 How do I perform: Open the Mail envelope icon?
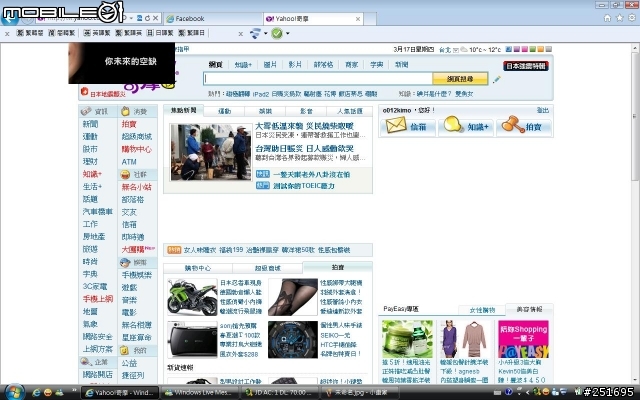(396, 125)
